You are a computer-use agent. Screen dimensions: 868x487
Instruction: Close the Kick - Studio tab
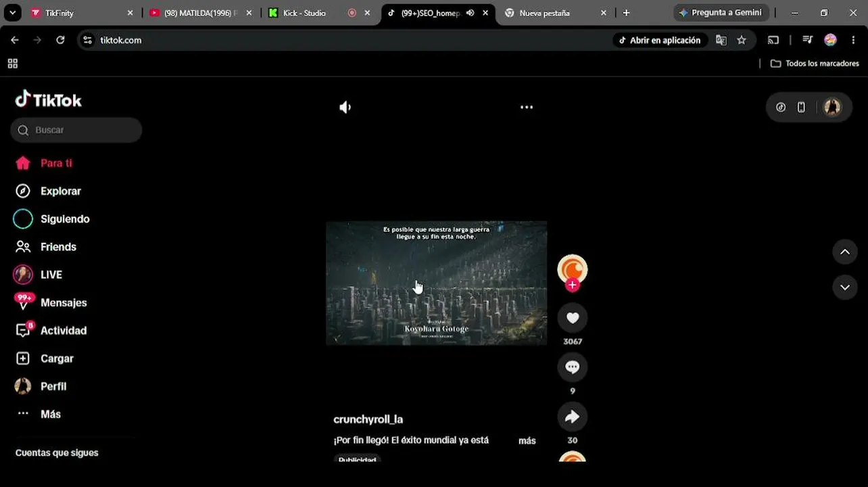(x=367, y=13)
